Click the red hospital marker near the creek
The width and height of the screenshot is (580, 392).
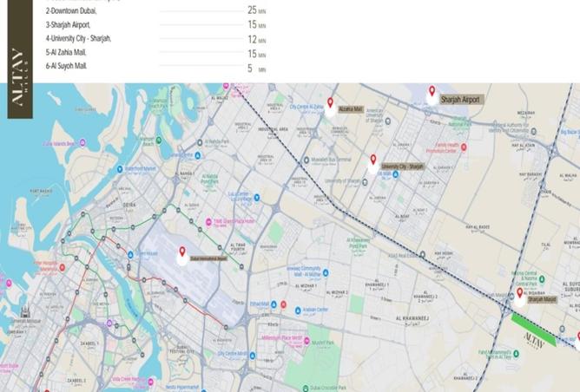(63, 267)
